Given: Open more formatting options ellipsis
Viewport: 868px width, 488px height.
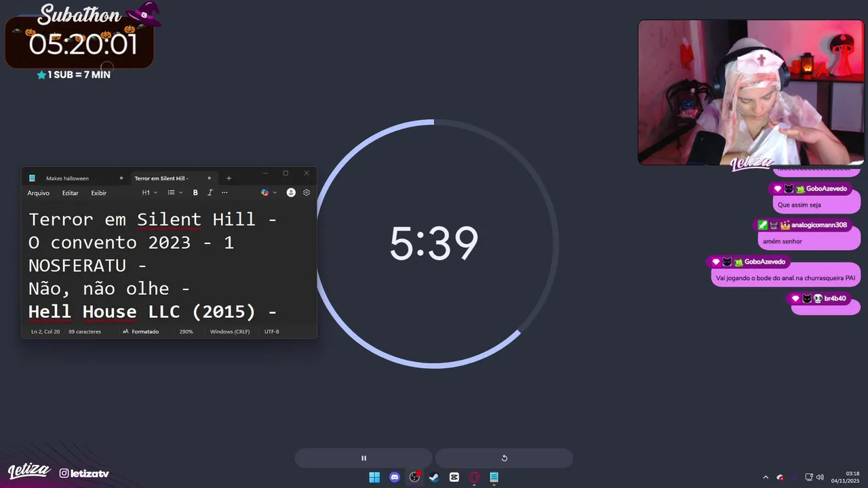Looking at the screenshot, I should [x=224, y=193].
